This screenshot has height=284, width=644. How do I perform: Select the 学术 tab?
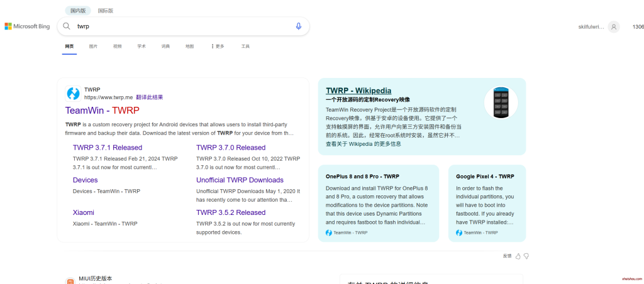click(142, 46)
